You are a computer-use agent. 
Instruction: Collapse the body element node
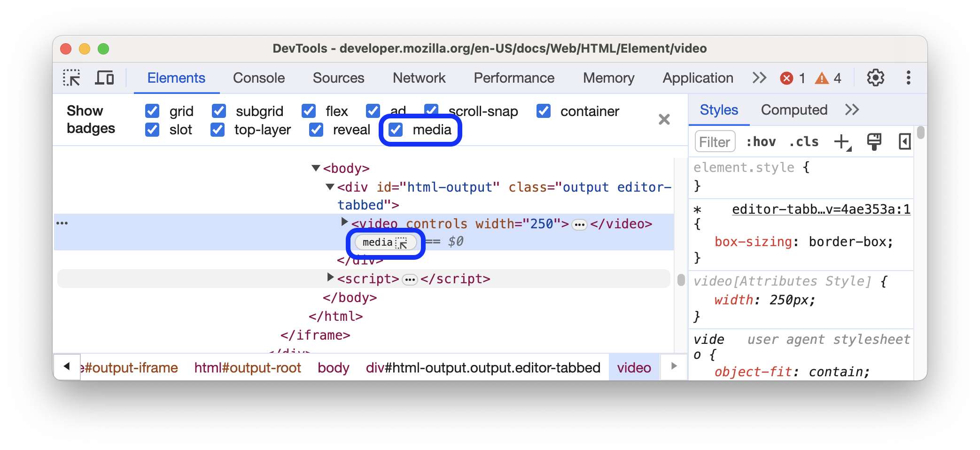click(316, 168)
